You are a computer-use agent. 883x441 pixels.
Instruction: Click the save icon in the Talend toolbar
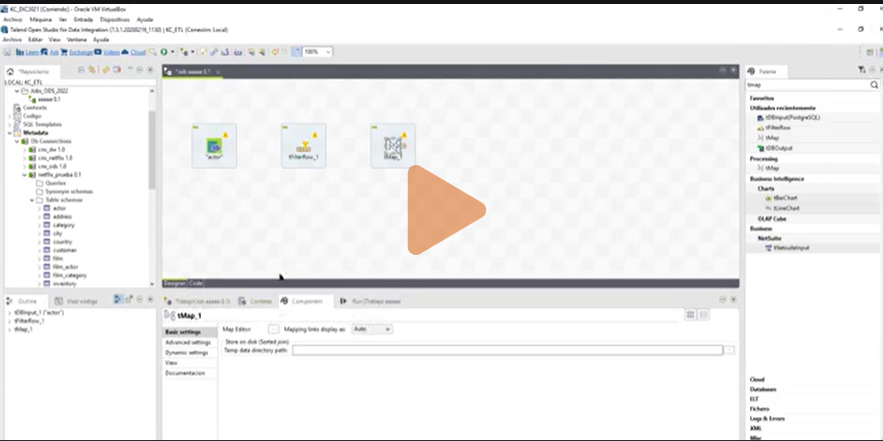click(8, 52)
